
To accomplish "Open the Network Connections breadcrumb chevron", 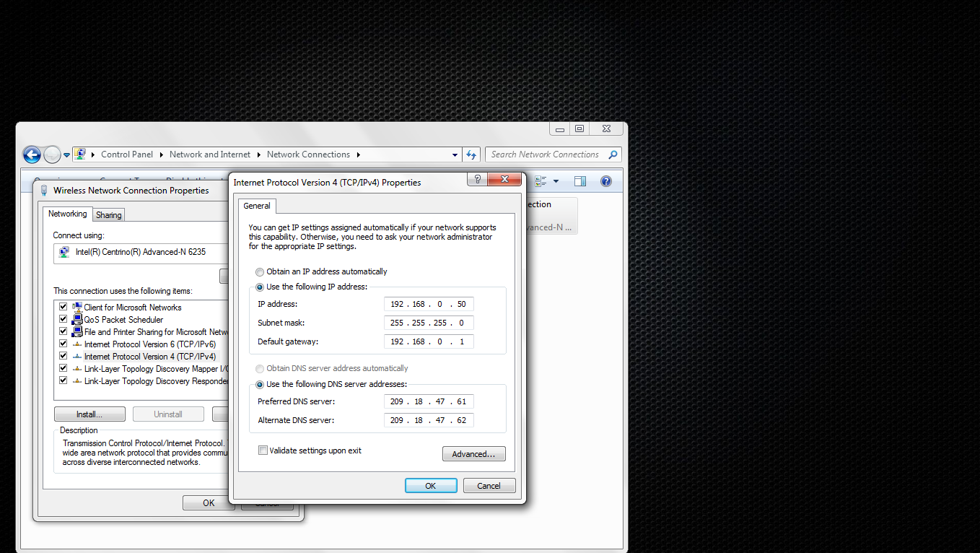I will (x=358, y=154).
